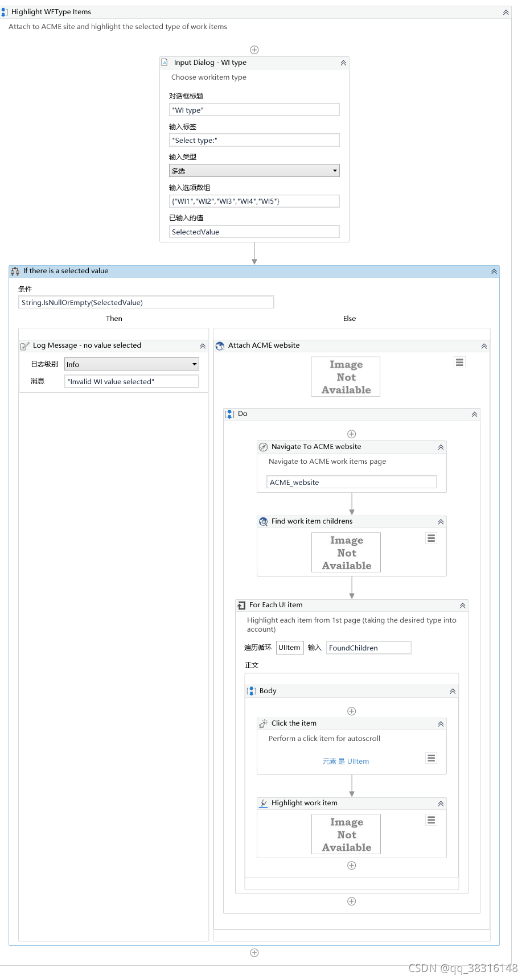Edit the "Invalid WI value selected" message field
526x980 pixels.
tap(131, 381)
